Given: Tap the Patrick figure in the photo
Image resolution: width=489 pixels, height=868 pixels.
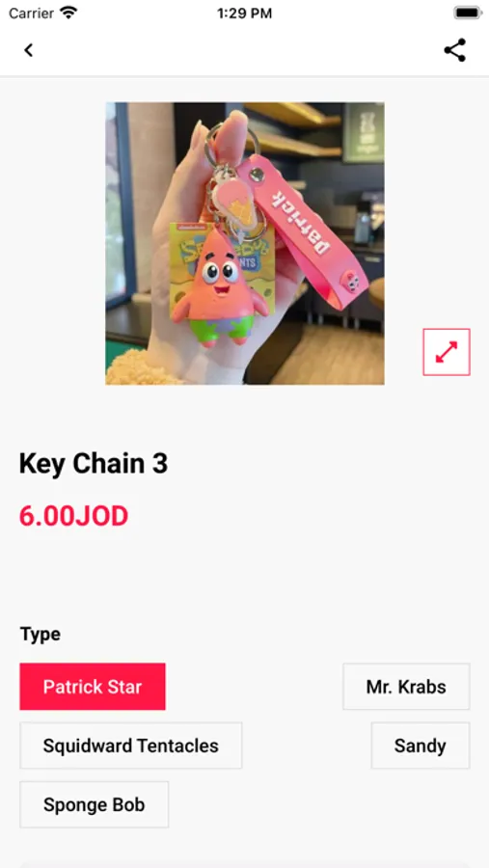Looking at the screenshot, I should (220, 287).
